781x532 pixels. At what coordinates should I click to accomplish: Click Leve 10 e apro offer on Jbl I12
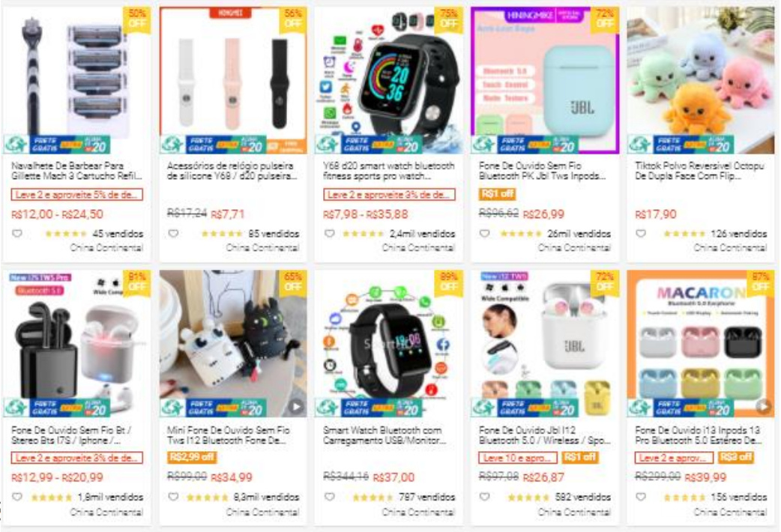[518, 457]
